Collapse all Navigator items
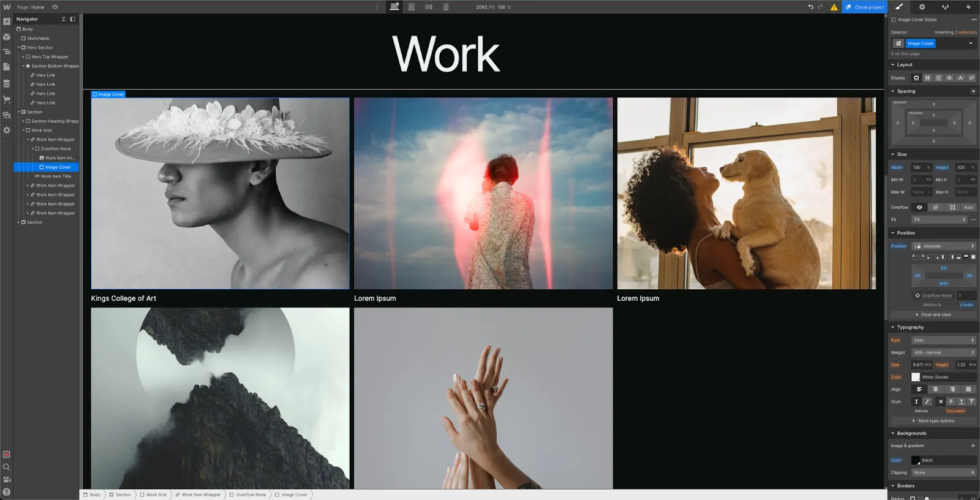 click(63, 19)
